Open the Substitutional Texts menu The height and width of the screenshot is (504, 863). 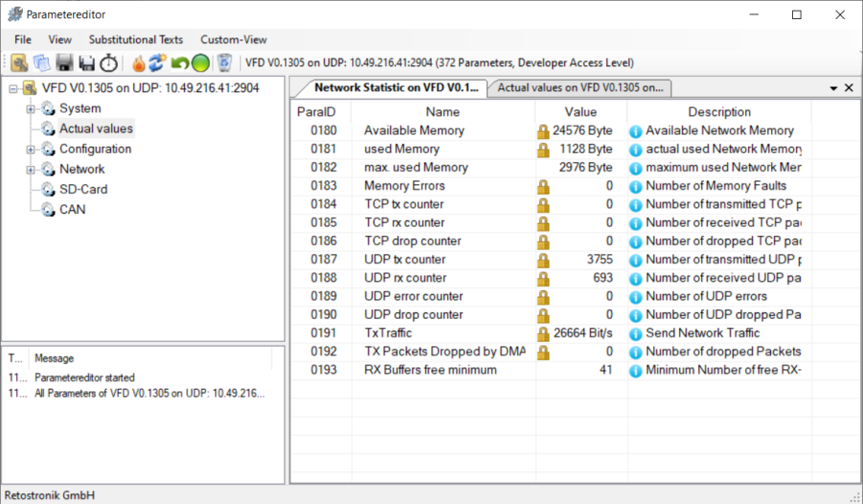(x=135, y=39)
